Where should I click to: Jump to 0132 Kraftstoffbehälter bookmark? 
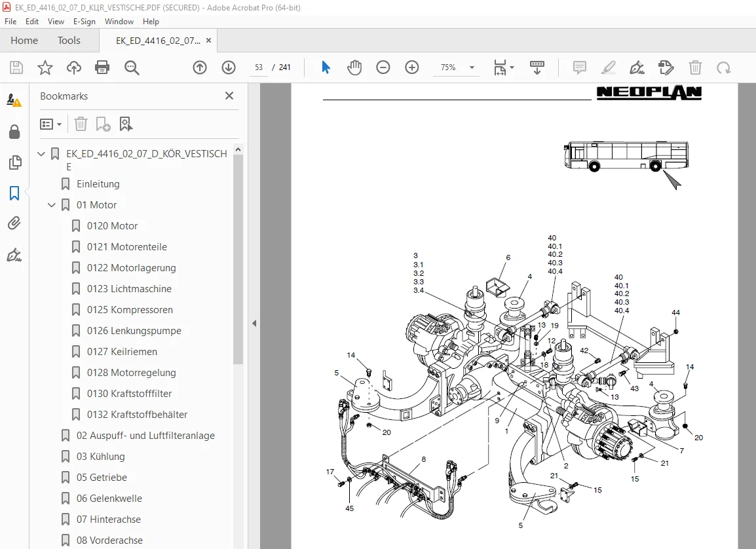click(x=137, y=415)
